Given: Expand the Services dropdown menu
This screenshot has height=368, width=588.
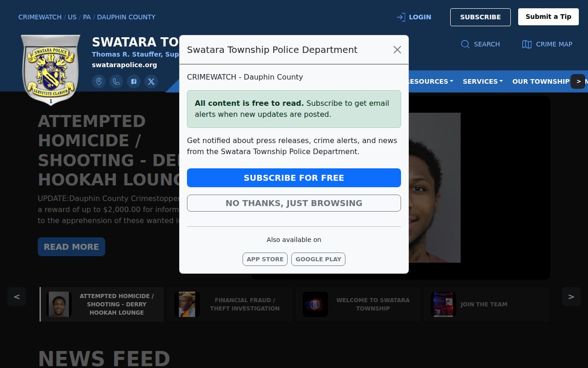Looking at the screenshot, I should [x=482, y=81].
